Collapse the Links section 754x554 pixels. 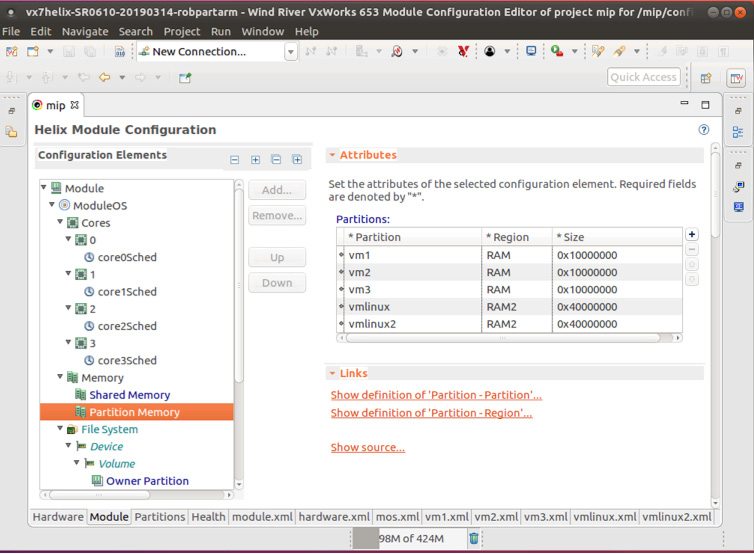(x=332, y=373)
